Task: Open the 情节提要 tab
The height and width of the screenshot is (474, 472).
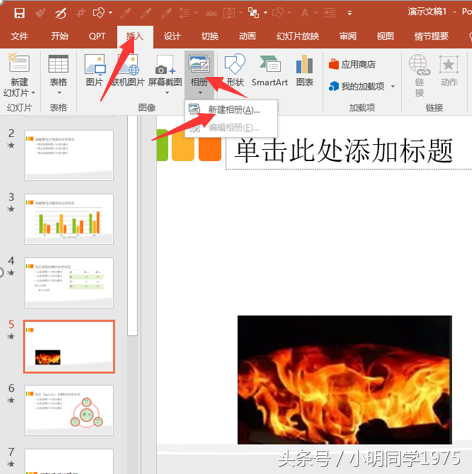Action: [431, 36]
